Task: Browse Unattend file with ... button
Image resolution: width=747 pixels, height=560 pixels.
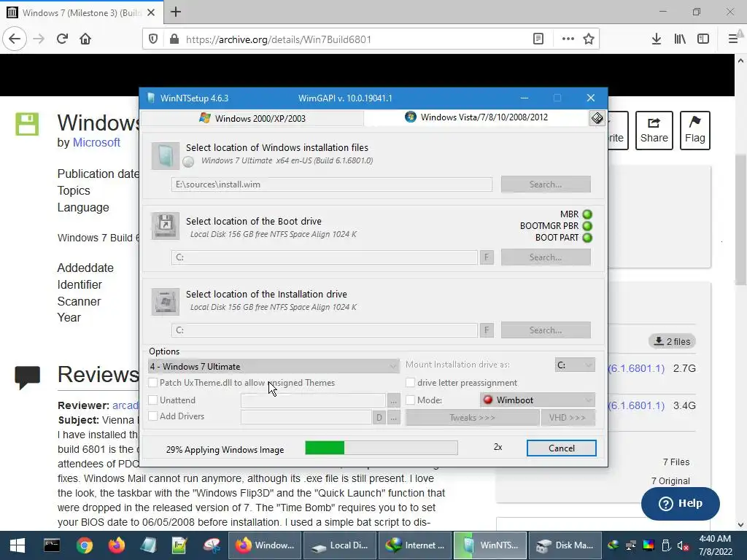Action: pos(393,400)
